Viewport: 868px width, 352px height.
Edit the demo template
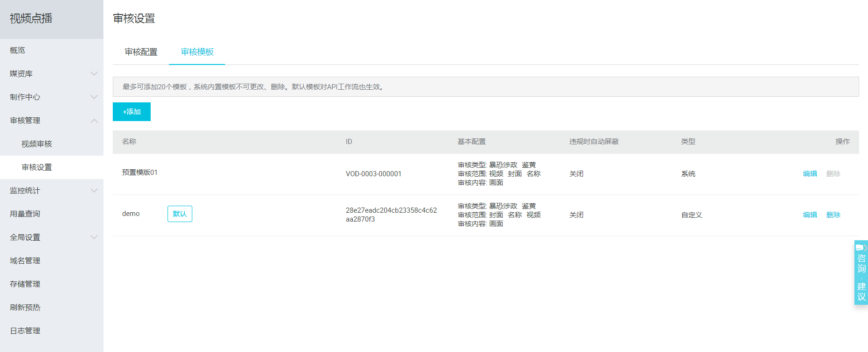tap(810, 215)
